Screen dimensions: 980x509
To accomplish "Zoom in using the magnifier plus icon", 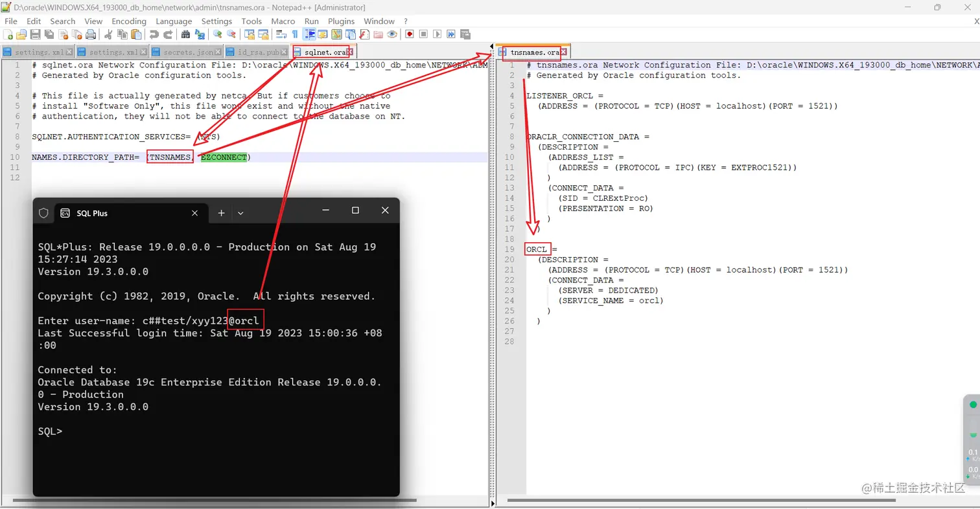I will (x=217, y=34).
